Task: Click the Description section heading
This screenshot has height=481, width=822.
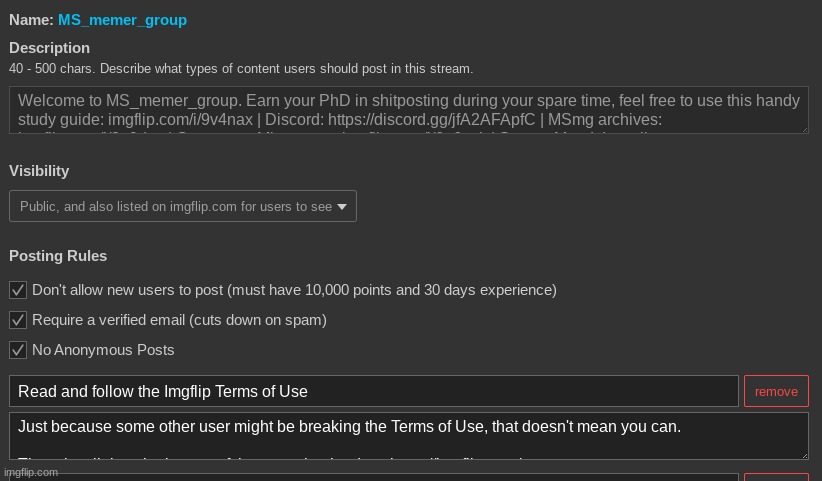Action: [49, 48]
